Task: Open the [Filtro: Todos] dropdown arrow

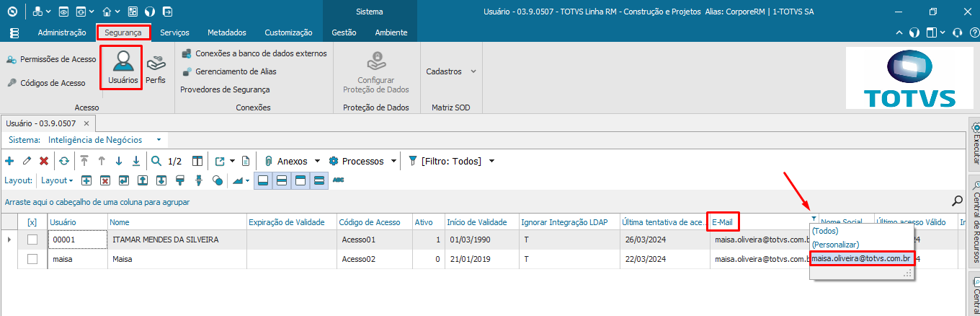Action: pyautogui.click(x=491, y=161)
